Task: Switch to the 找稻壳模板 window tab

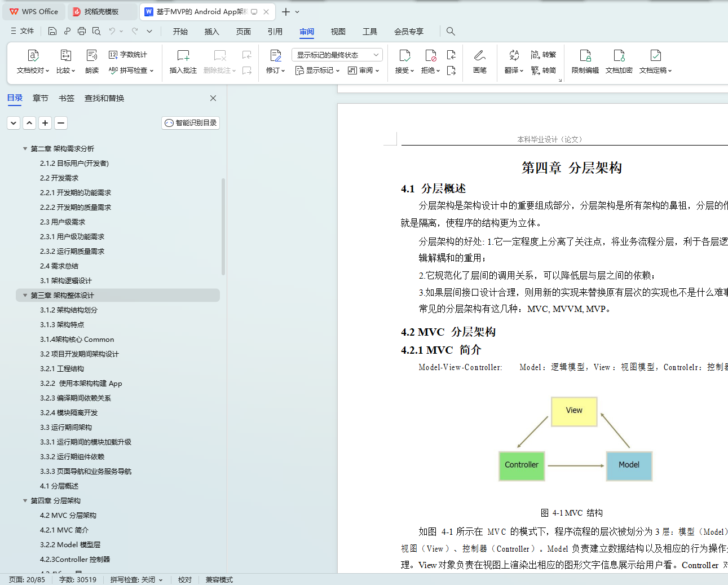Action: (x=102, y=11)
